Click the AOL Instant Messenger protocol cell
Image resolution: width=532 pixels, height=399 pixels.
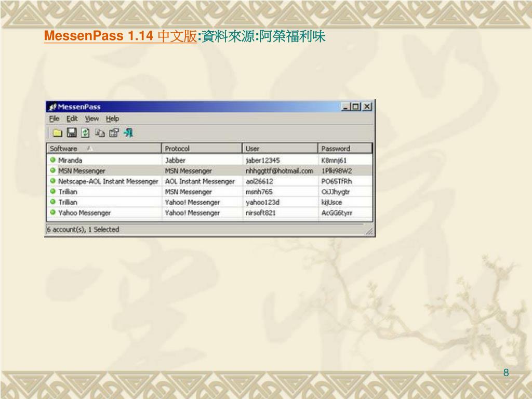tap(200, 181)
